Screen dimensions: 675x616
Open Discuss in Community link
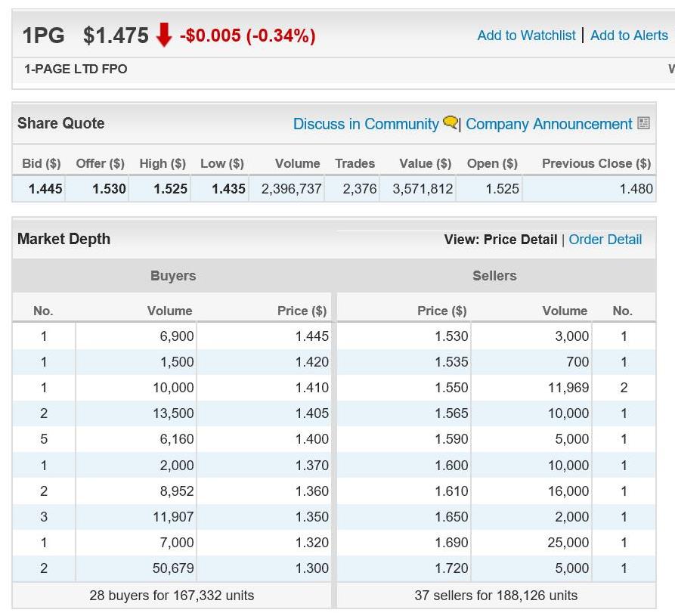(x=366, y=124)
